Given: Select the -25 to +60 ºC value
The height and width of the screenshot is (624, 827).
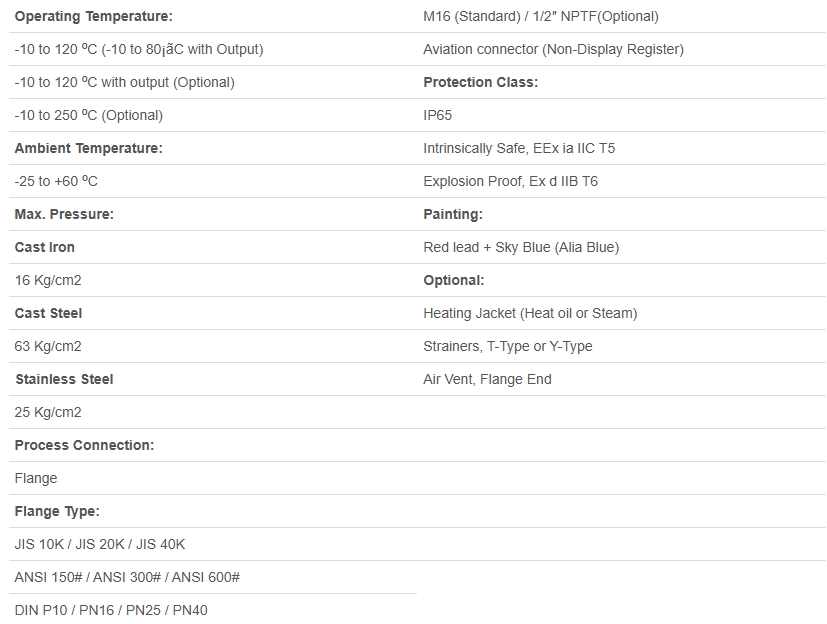Looking at the screenshot, I should click(x=56, y=181).
